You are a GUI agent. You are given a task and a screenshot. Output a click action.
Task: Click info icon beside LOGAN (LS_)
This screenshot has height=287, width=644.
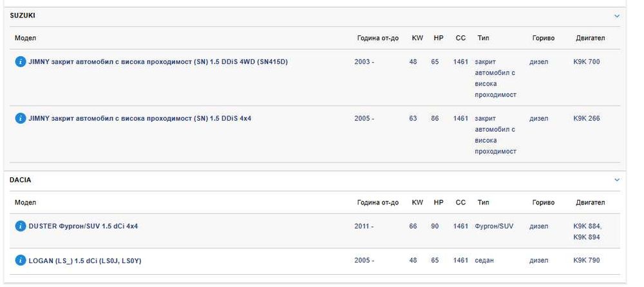click(x=21, y=261)
